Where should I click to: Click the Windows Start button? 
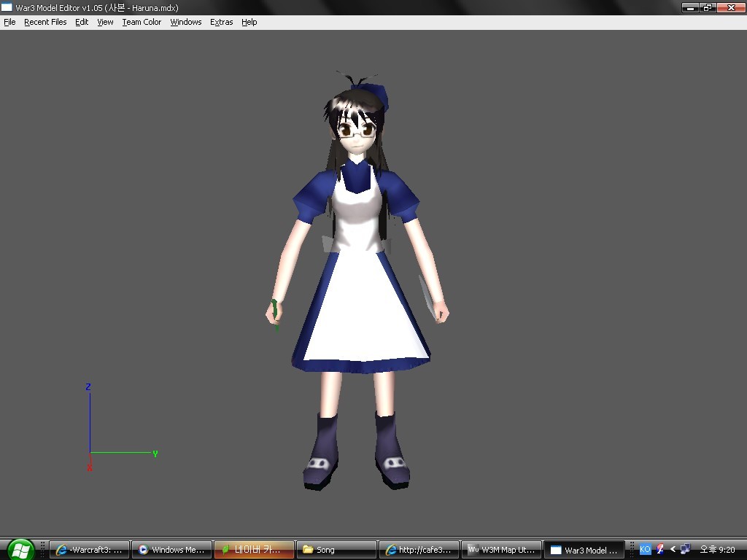point(20,550)
